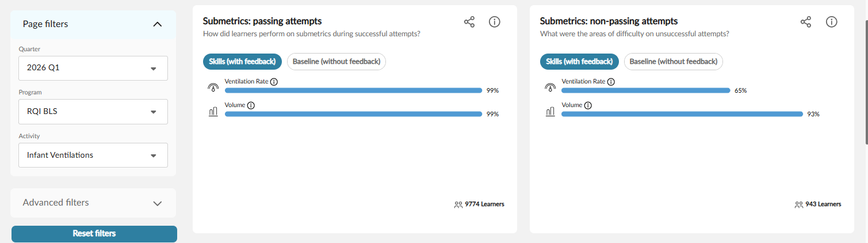Collapse the Page filters section
The image size is (868, 243).
(157, 24)
